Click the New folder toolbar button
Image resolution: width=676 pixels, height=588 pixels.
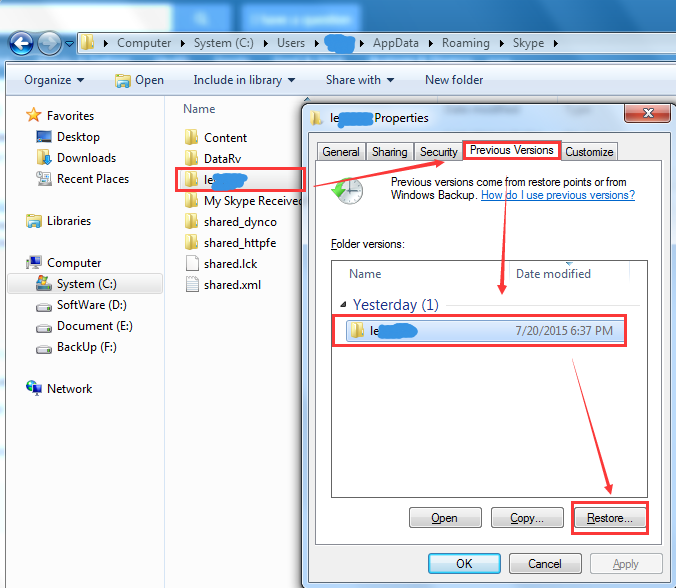[454, 80]
